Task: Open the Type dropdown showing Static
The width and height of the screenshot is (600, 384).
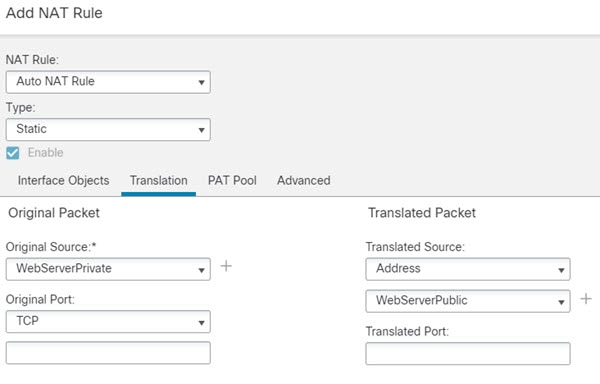Action: (108, 129)
